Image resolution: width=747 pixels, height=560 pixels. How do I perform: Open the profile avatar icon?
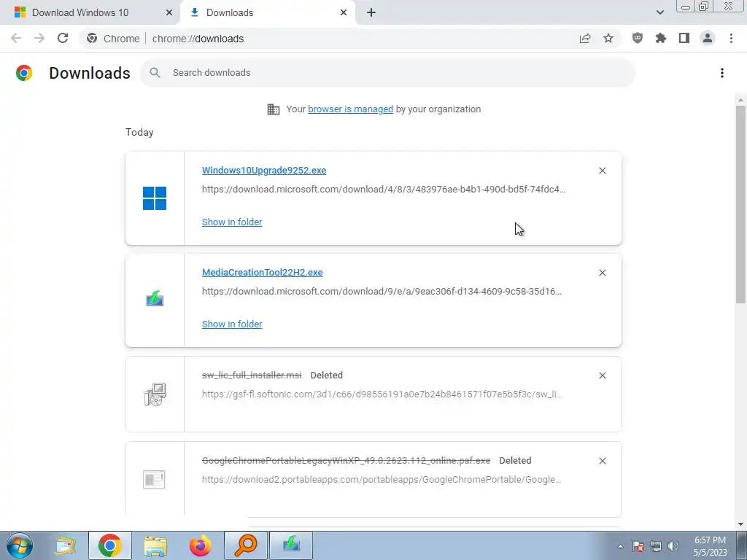coord(708,38)
